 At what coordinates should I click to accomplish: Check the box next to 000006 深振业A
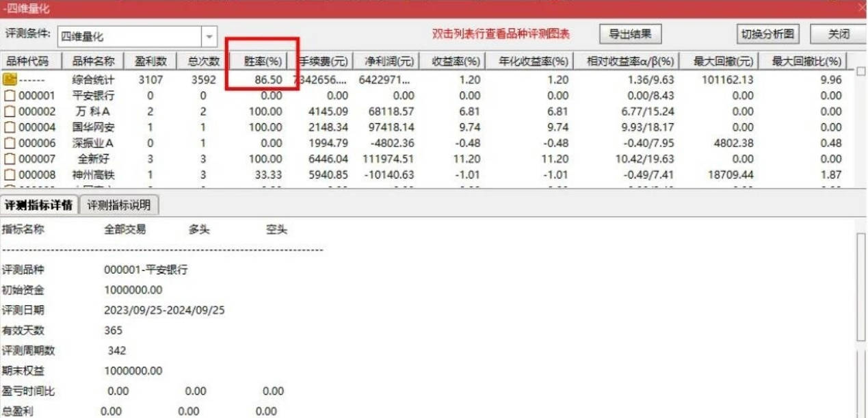[x=10, y=143]
